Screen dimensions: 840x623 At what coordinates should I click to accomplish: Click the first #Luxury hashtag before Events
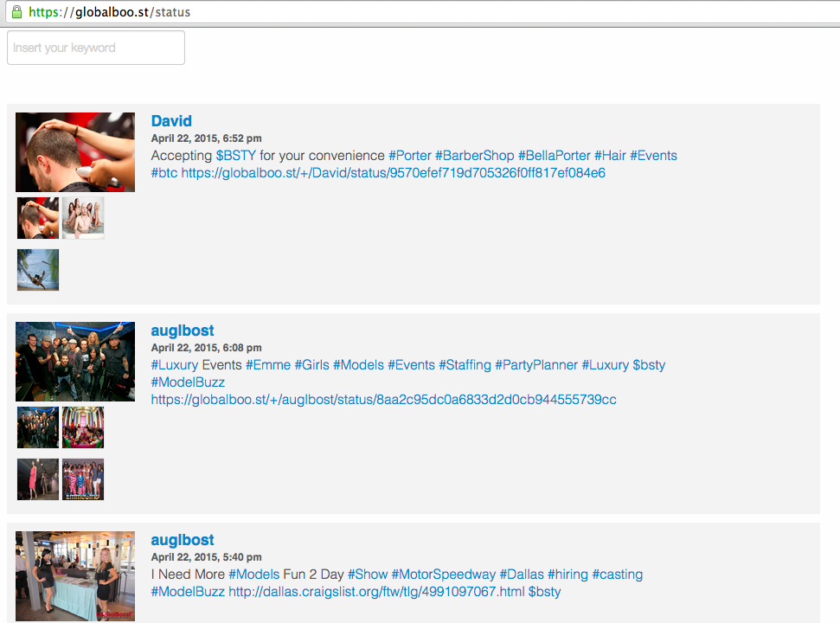tap(175, 365)
